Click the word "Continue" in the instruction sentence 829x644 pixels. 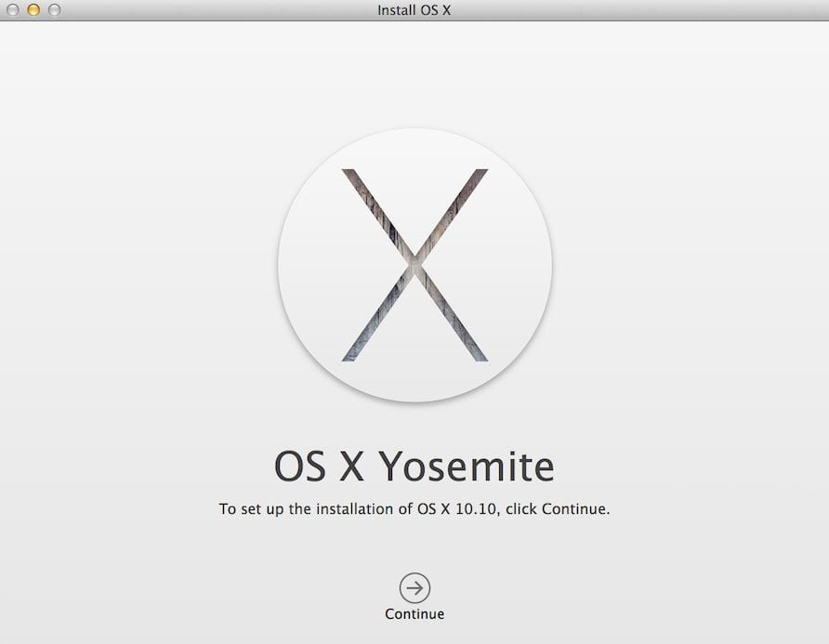click(x=573, y=509)
